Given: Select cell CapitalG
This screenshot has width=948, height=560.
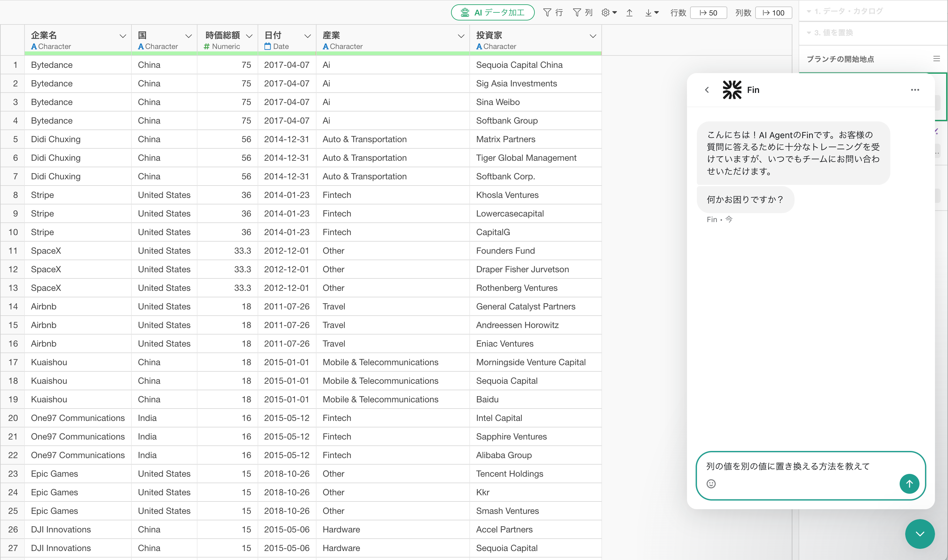Looking at the screenshot, I should pos(535,232).
